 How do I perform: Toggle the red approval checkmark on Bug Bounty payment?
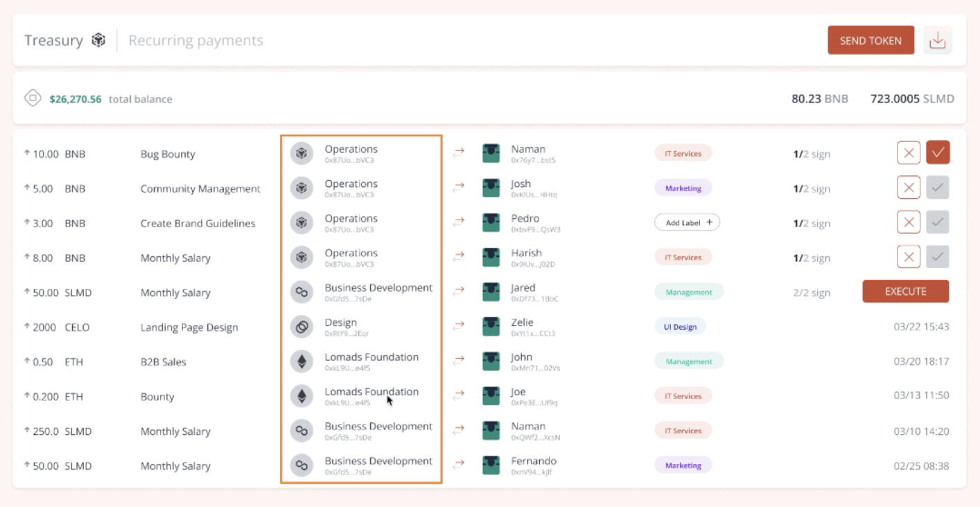[x=938, y=152]
